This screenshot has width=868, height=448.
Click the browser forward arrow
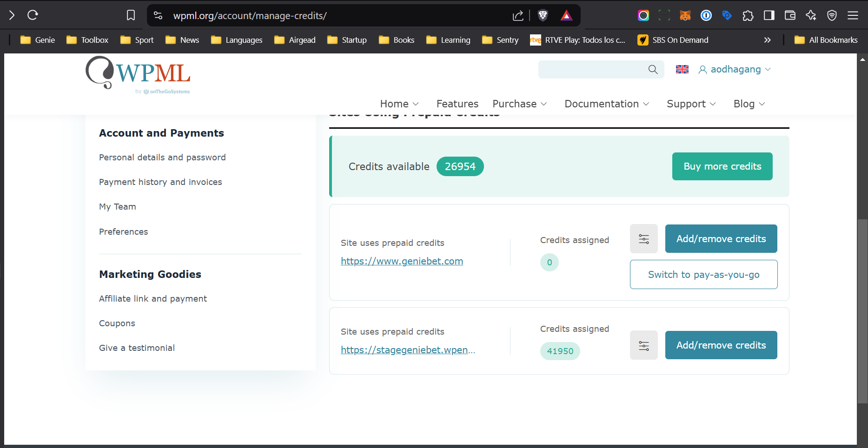point(12,15)
